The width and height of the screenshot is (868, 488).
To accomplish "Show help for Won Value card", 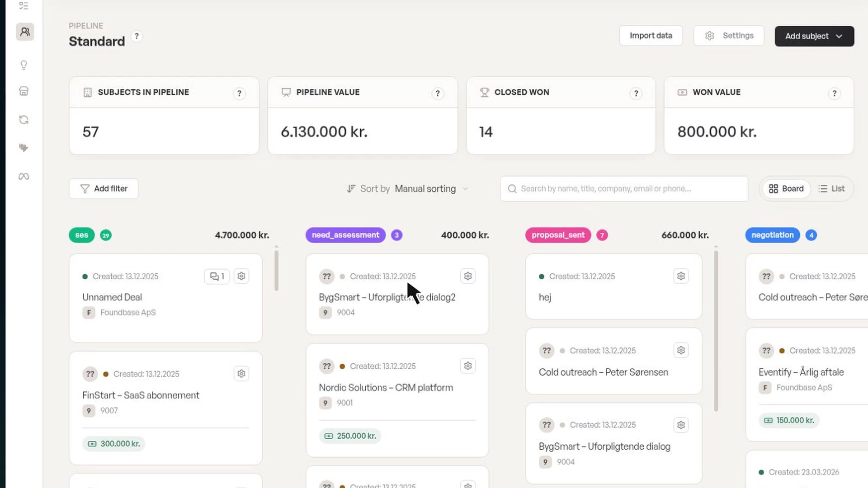I will click(x=834, y=94).
